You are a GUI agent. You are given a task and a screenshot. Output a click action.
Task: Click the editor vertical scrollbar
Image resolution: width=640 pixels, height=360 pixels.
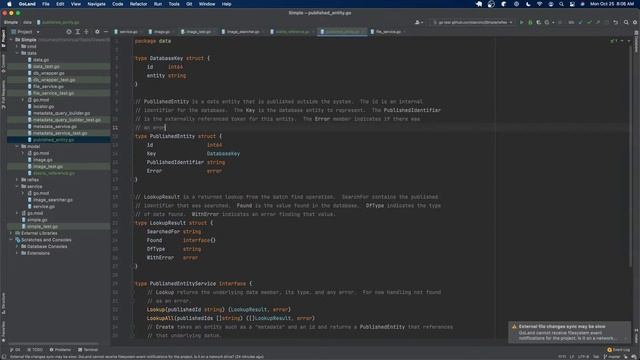pos(631,155)
